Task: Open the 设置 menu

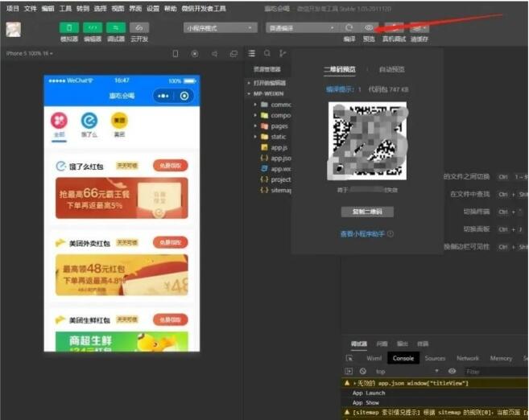Action: [x=153, y=8]
